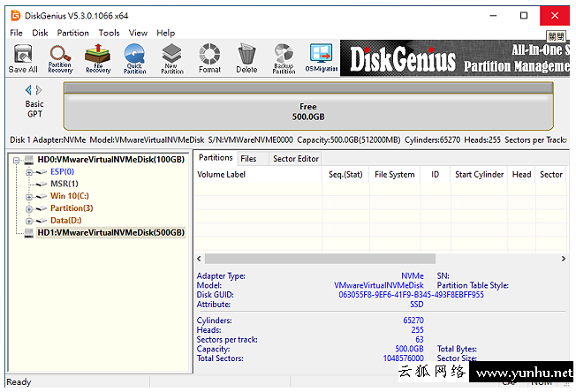Open the Partition Recovery tool

pyautogui.click(x=60, y=59)
